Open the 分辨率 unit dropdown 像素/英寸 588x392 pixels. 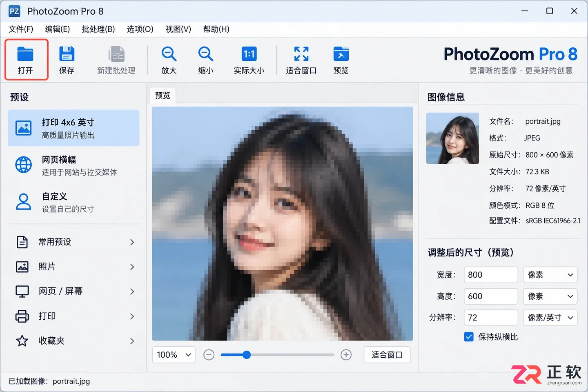(550, 318)
